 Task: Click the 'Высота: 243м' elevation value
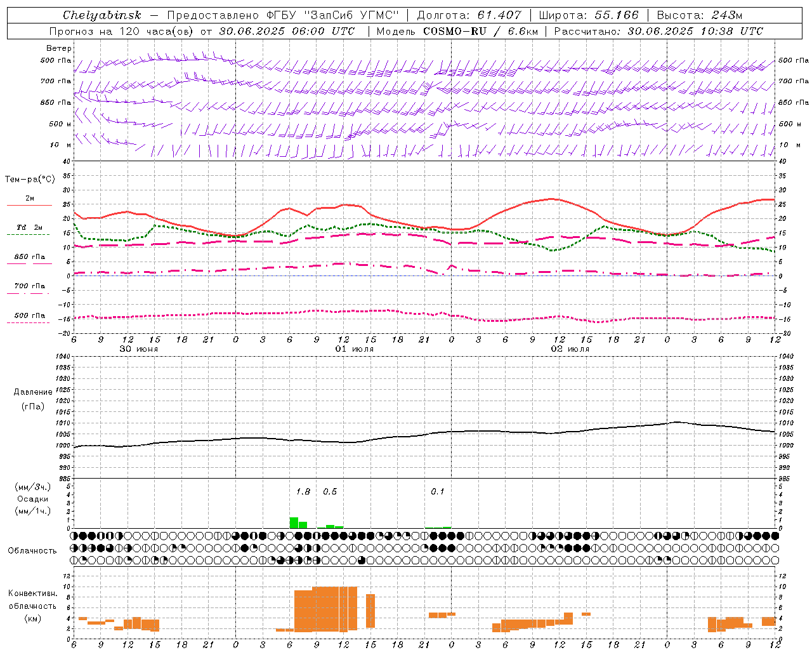pos(699,15)
